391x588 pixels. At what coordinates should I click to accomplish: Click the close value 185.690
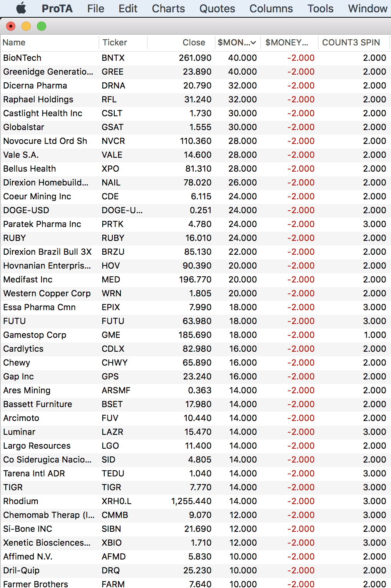(195, 335)
